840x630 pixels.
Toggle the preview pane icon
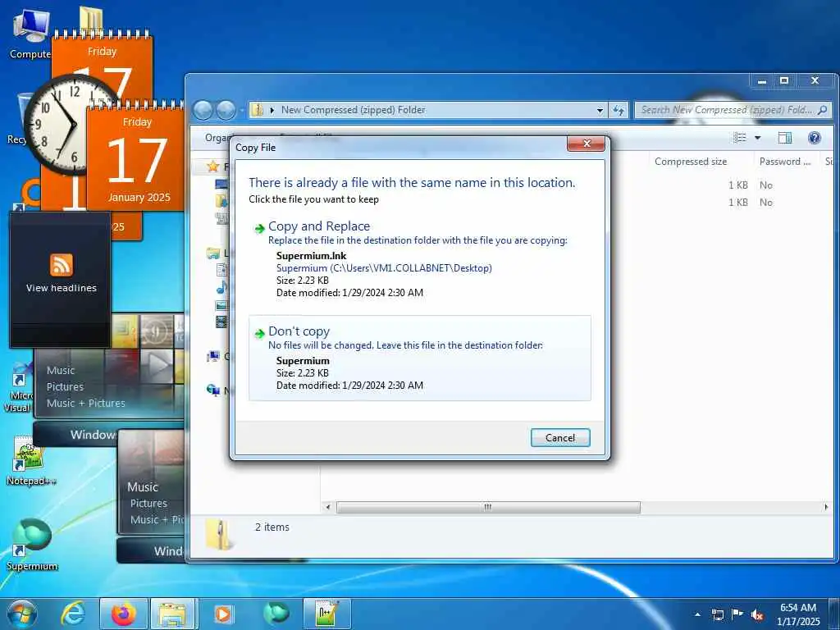785,138
